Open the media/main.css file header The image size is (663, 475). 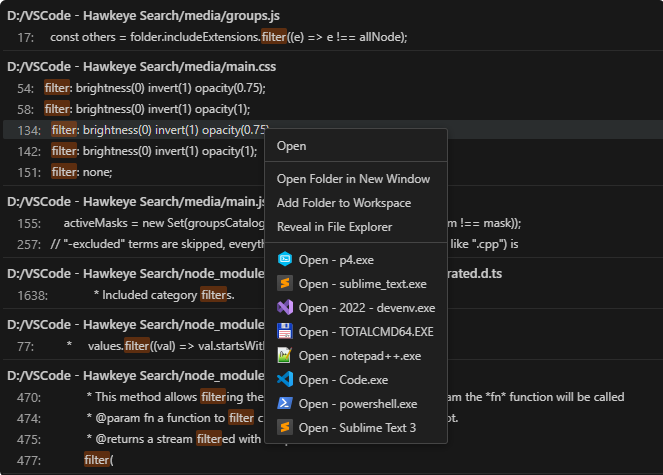pyautogui.click(x=142, y=66)
